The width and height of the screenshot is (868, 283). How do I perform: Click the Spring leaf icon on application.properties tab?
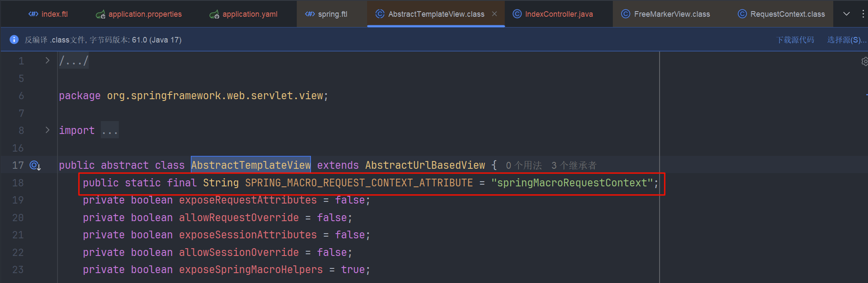point(100,14)
